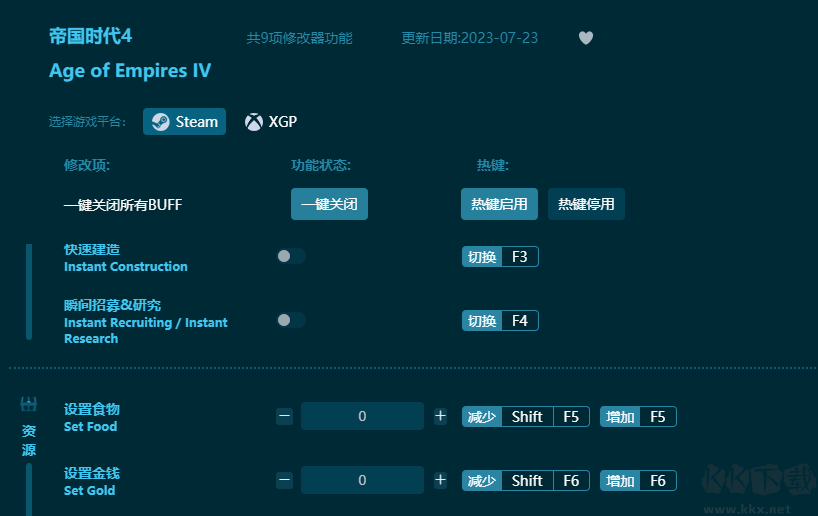Image resolution: width=818 pixels, height=516 pixels.
Task: Click the 增加 F6 hotkey for Set Gold
Action: tap(638, 481)
